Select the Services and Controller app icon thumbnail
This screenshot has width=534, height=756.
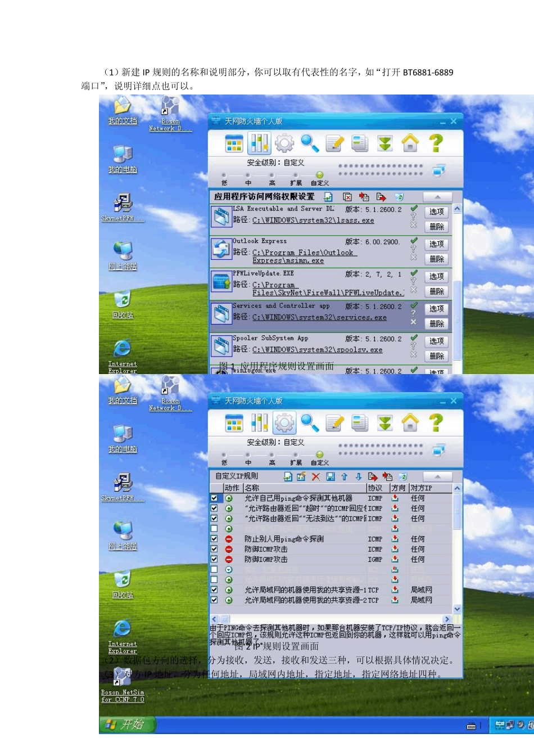[x=220, y=314]
